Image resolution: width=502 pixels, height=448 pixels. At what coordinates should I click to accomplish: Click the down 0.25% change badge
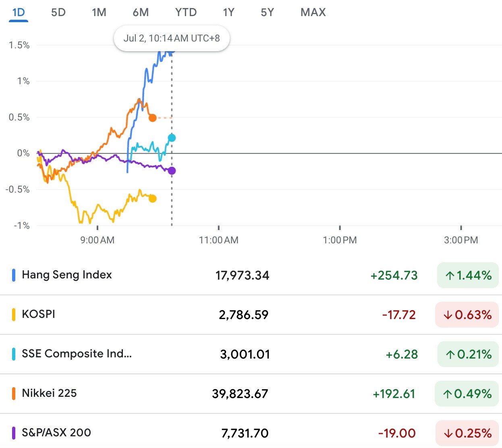pyautogui.click(x=467, y=433)
